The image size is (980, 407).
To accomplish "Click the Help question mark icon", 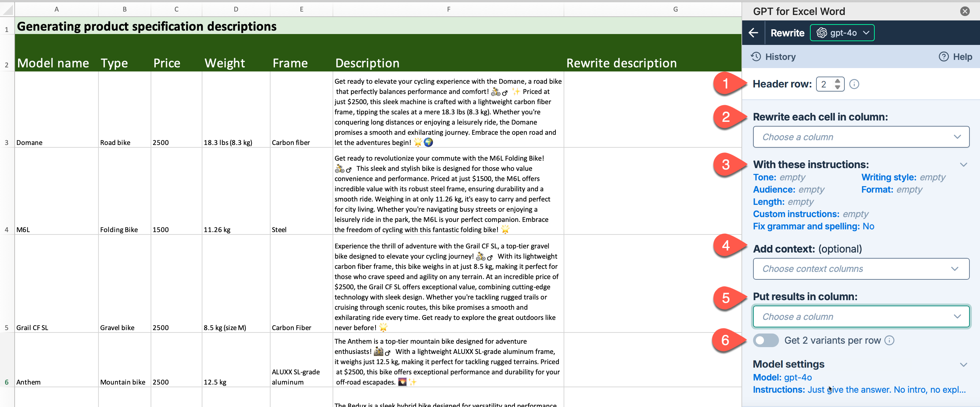I will click(944, 56).
